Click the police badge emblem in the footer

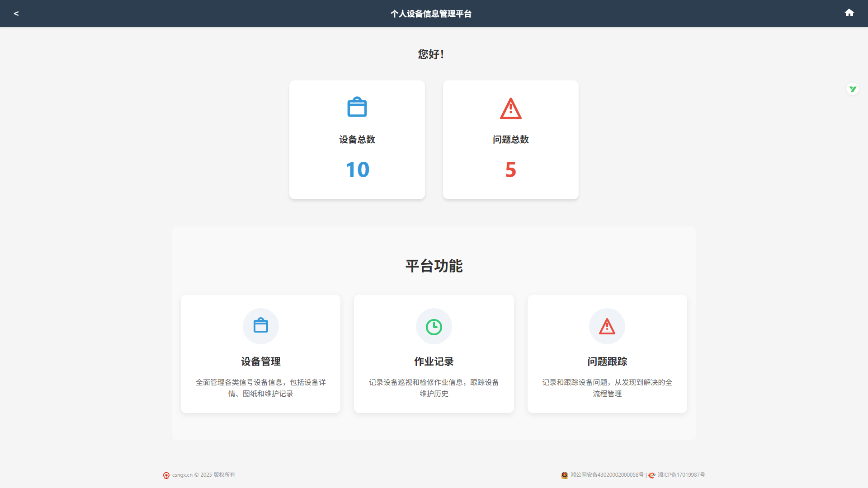click(x=564, y=475)
